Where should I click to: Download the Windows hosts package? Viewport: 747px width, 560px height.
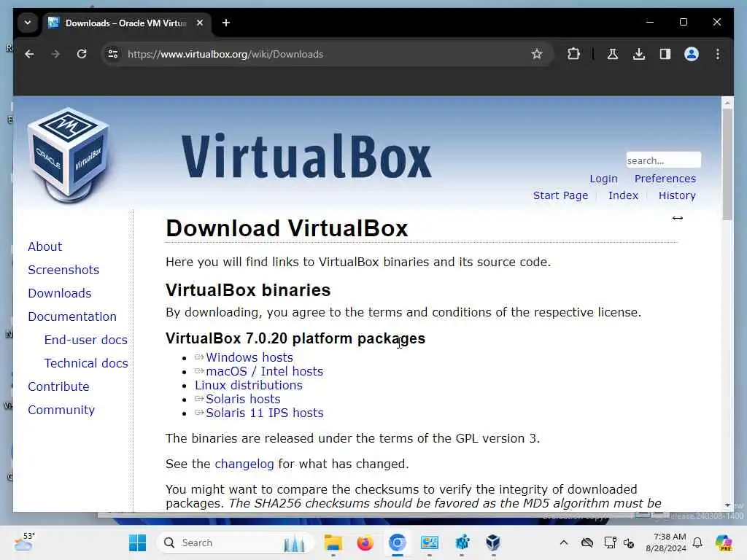coord(249,357)
